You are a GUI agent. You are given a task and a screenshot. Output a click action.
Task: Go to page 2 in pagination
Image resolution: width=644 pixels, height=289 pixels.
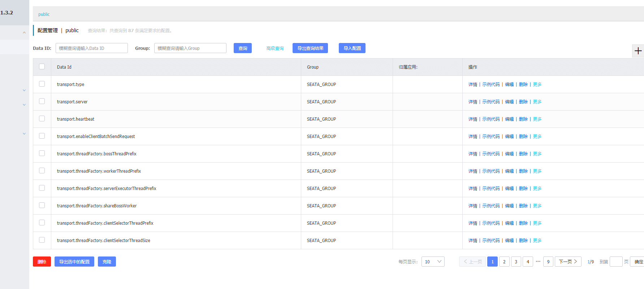[x=504, y=262]
